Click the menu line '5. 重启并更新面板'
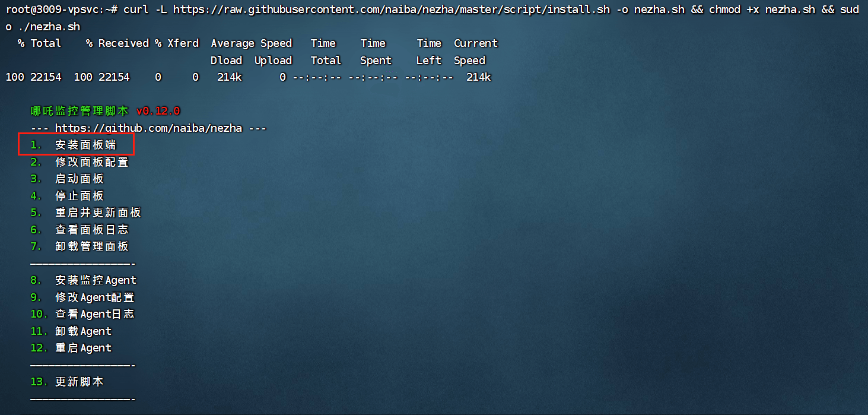868x415 pixels. click(x=86, y=213)
